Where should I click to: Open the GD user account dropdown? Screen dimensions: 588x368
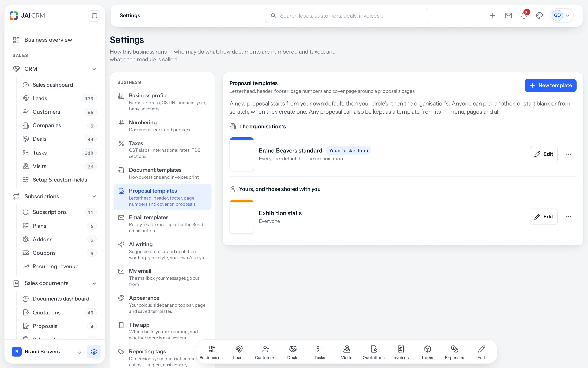click(x=562, y=16)
